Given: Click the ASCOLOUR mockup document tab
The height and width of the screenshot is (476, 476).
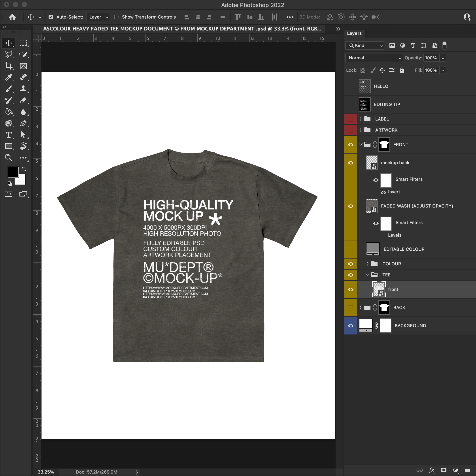Looking at the screenshot, I should [x=182, y=29].
